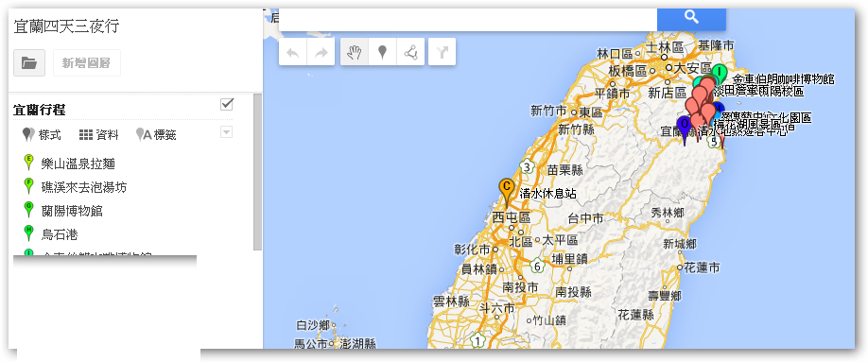The image size is (868, 362).
Task: Choose the add marker tool
Action: [382, 52]
